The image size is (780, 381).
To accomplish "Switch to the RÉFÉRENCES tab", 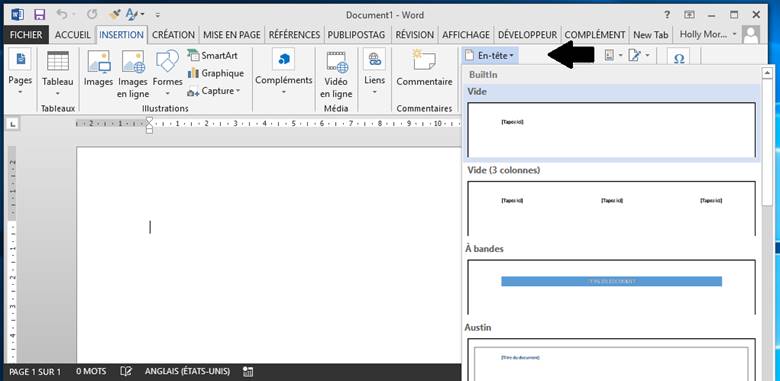I will coord(294,35).
